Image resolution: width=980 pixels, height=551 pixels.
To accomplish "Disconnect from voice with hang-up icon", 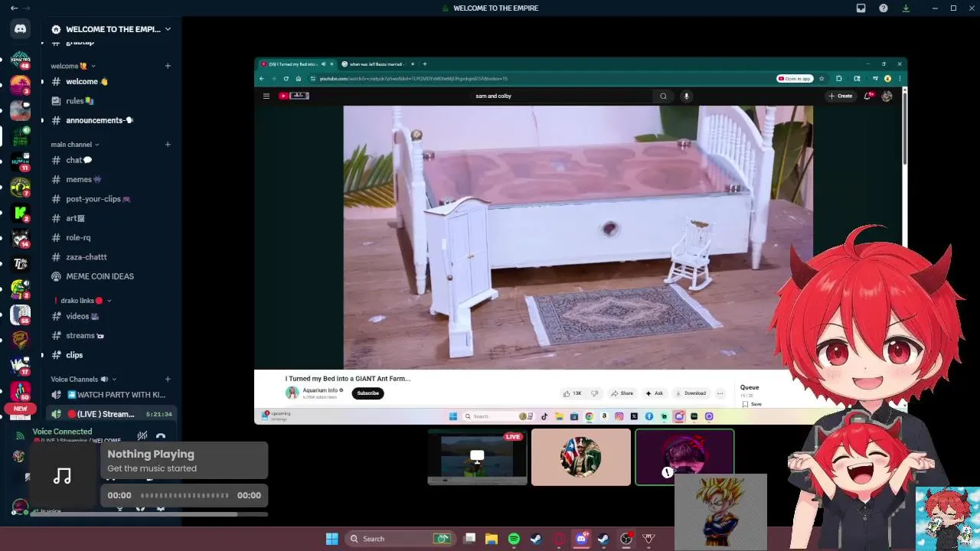I will (161, 436).
